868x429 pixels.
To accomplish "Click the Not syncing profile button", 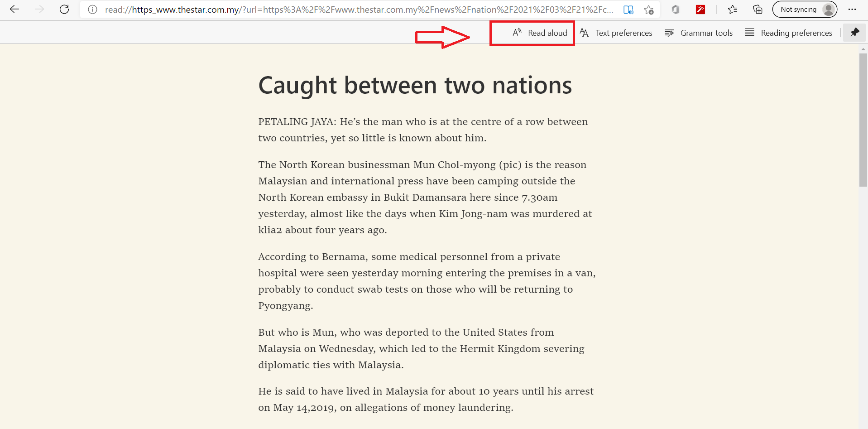I will (805, 10).
